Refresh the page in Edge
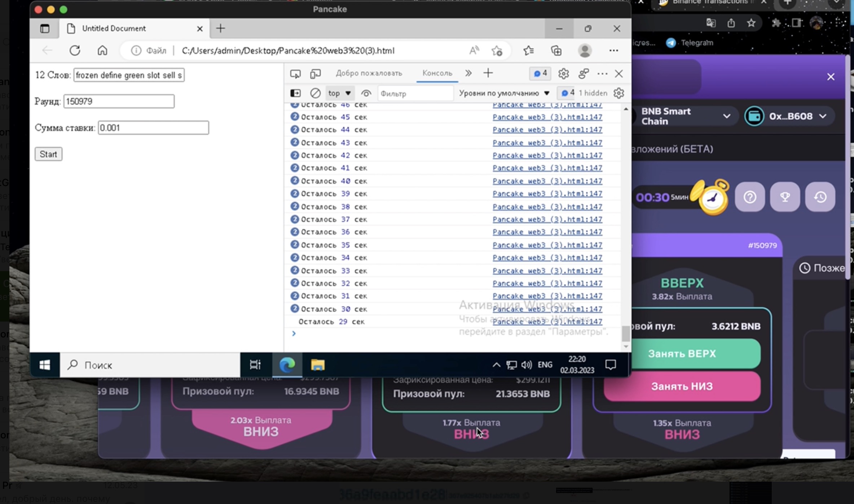 pos(75,50)
